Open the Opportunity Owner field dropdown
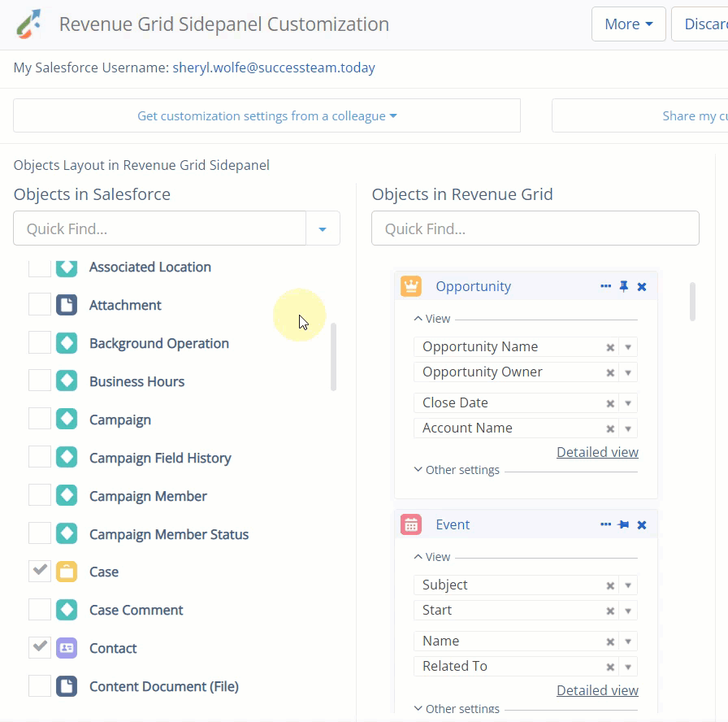The width and height of the screenshot is (728, 722). point(628,372)
